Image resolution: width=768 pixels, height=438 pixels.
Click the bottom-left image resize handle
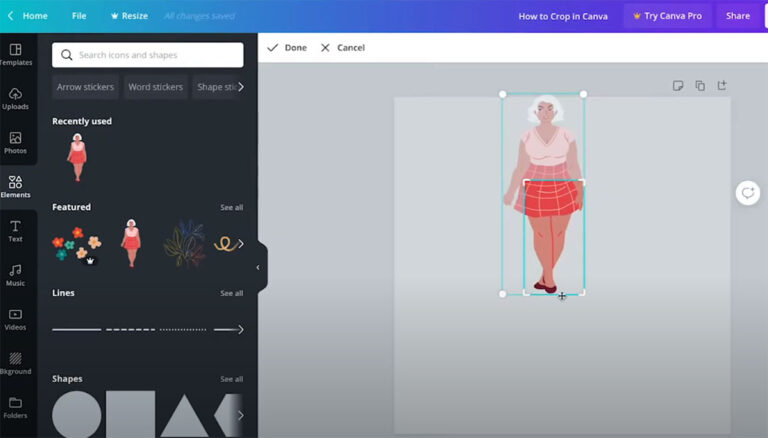(503, 294)
